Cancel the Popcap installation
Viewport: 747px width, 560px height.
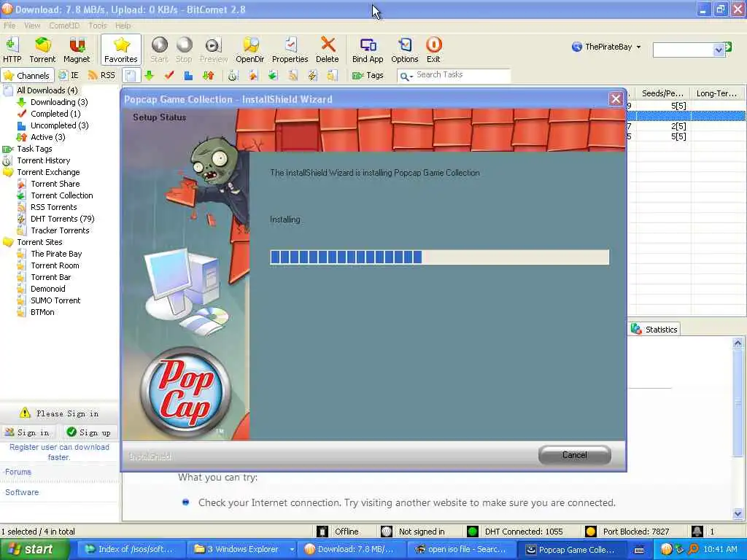[575, 455]
